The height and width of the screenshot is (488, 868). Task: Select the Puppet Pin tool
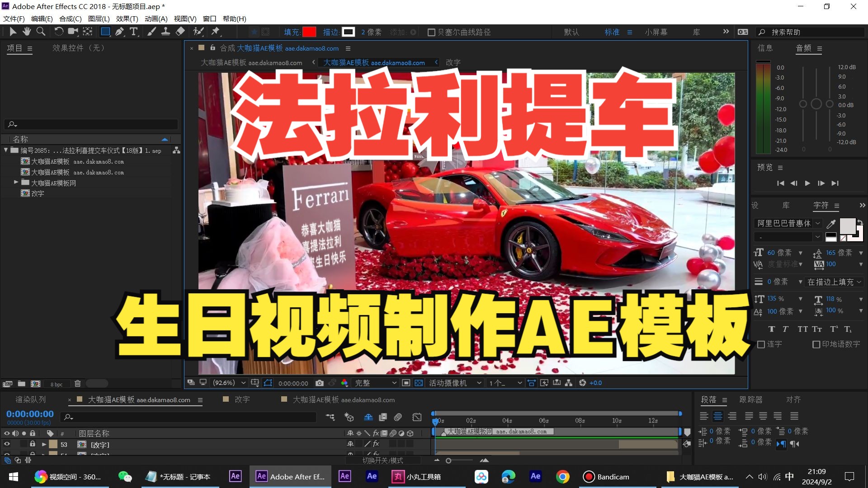215,32
